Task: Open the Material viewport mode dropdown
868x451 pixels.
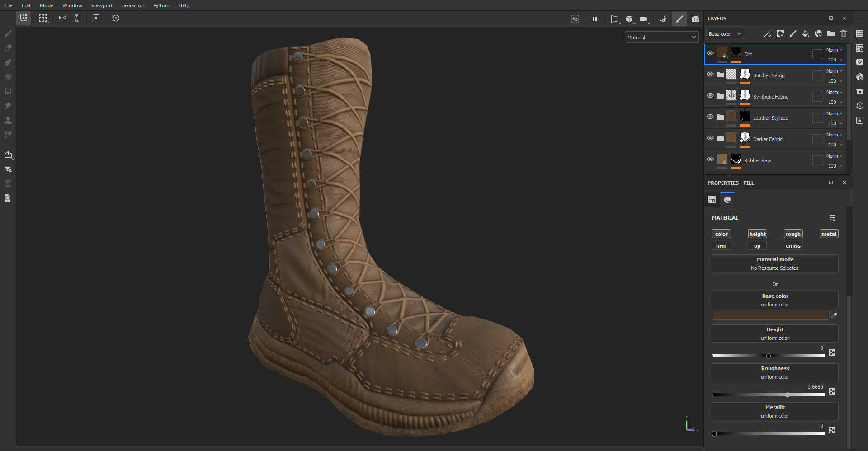Action: click(x=661, y=38)
